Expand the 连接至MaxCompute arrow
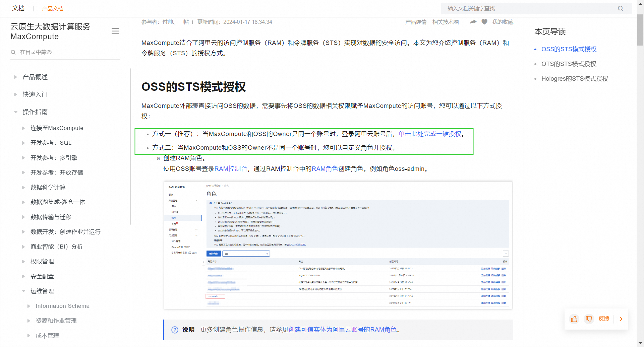The image size is (644, 347). (x=23, y=128)
